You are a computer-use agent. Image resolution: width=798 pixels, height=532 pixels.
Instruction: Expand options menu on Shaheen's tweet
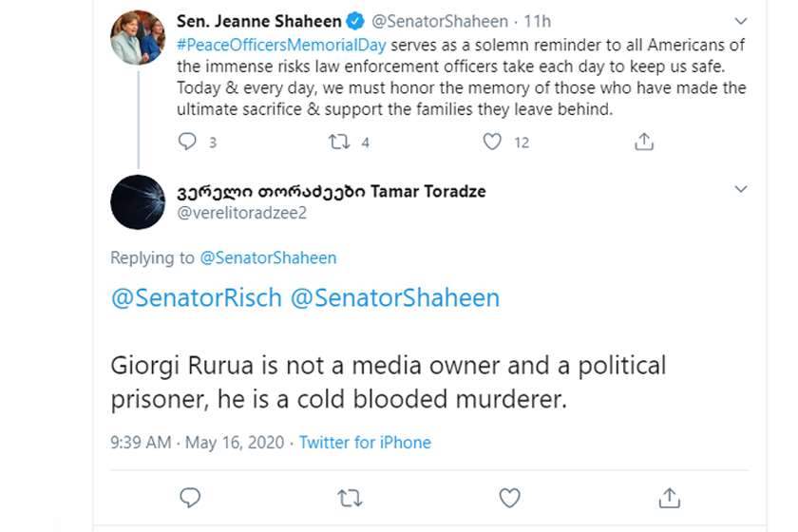[741, 22]
